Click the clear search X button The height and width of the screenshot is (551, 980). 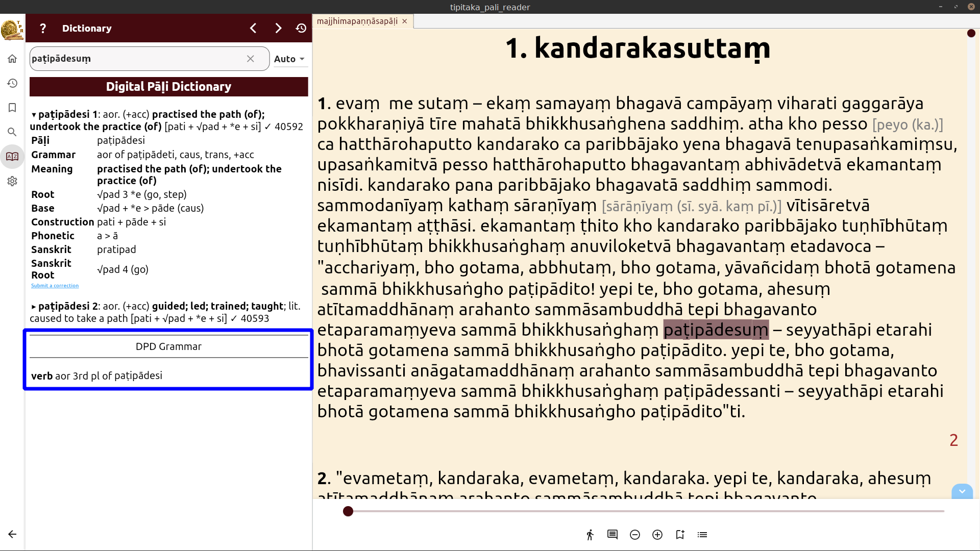click(x=250, y=59)
